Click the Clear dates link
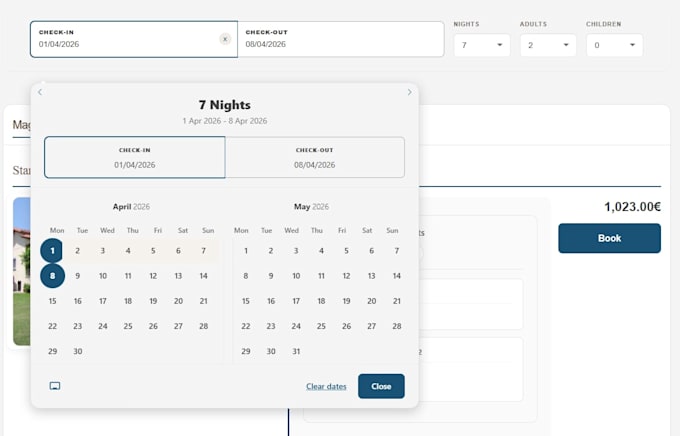 click(x=326, y=386)
